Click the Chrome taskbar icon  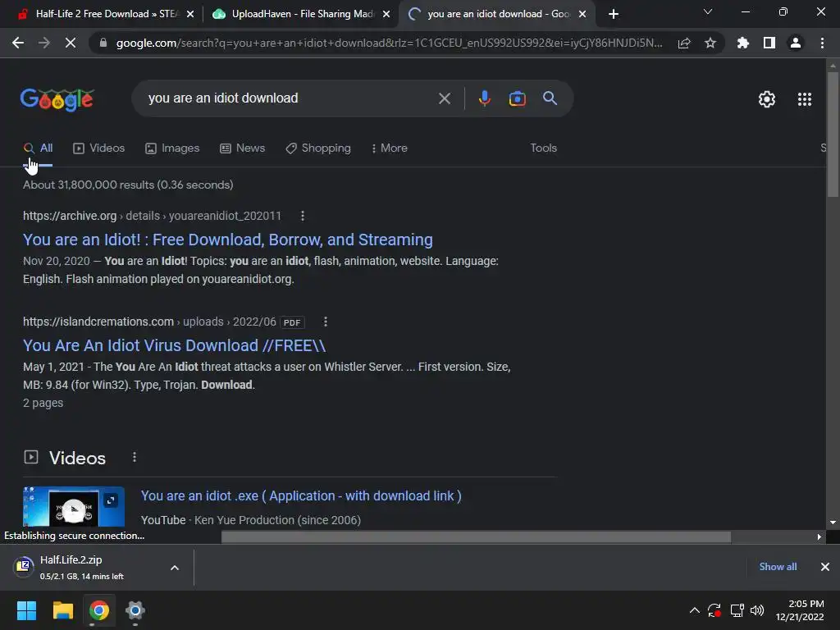[99, 610]
